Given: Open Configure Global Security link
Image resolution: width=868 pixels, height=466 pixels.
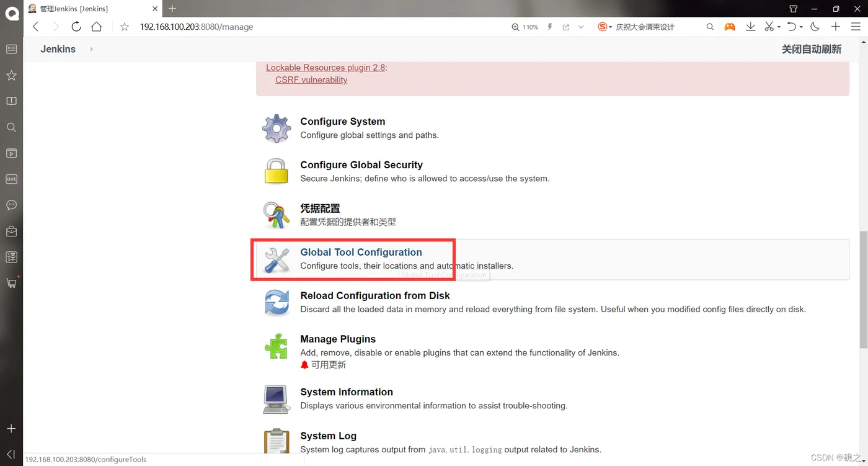Looking at the screenshot, I should pyautogui.click(x=361, y=165).
